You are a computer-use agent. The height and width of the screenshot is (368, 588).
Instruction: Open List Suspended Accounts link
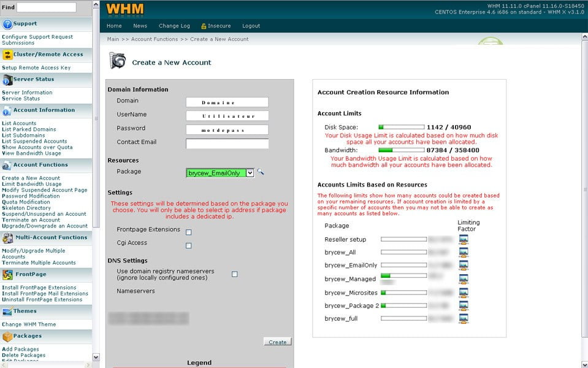(34, 141)
